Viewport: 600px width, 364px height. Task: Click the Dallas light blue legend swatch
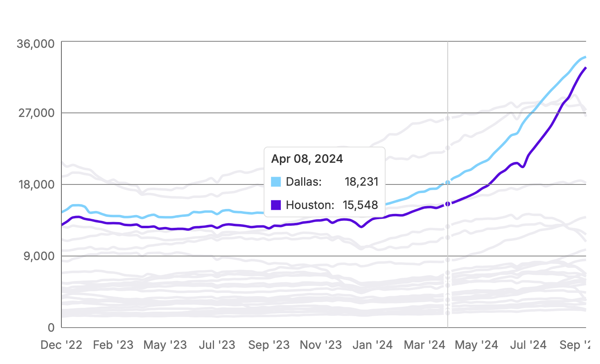tap(276, 182)
